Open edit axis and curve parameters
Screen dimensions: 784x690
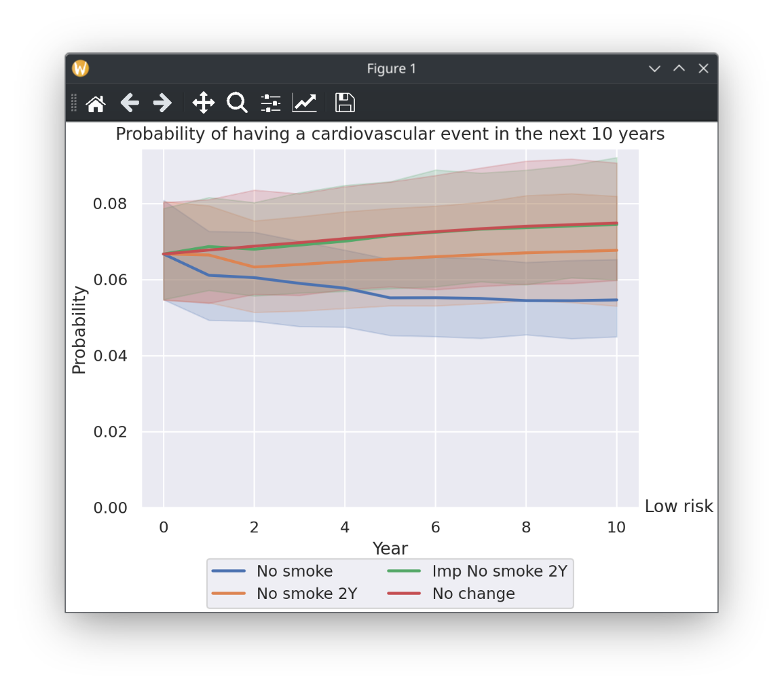coord(305,103)
